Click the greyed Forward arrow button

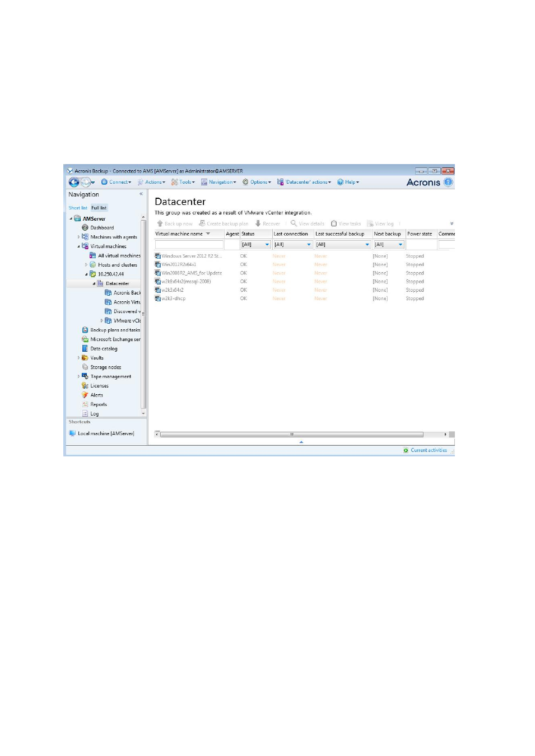(x=86, y=182)
